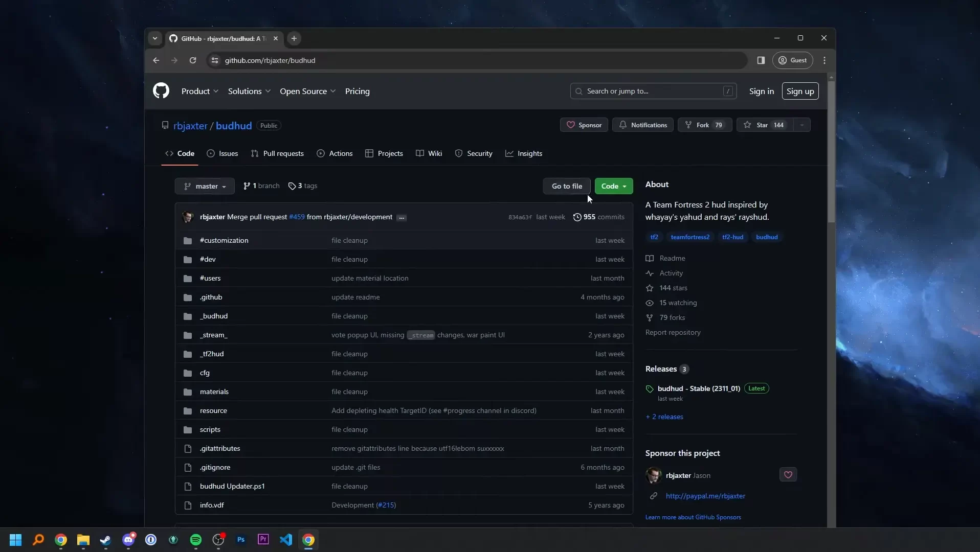The height and width of the screenshot is (552, 980).
Task: Expand commit message ellipsis button
Action: (402, 218)
